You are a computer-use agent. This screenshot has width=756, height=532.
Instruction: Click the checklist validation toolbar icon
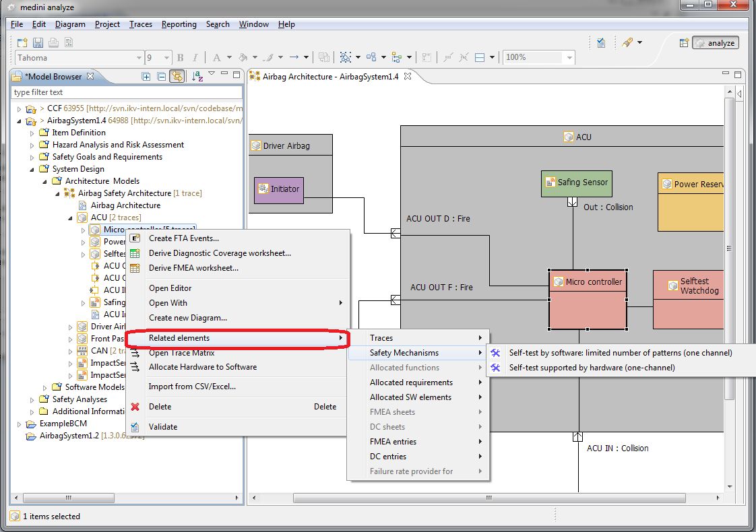click(602, 42)
